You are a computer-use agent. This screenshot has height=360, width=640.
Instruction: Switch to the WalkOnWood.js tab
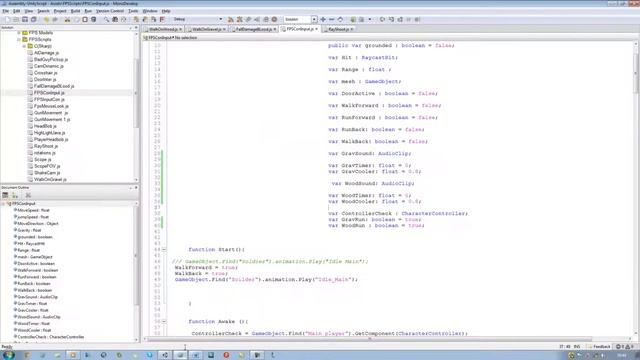pos(163,29)
